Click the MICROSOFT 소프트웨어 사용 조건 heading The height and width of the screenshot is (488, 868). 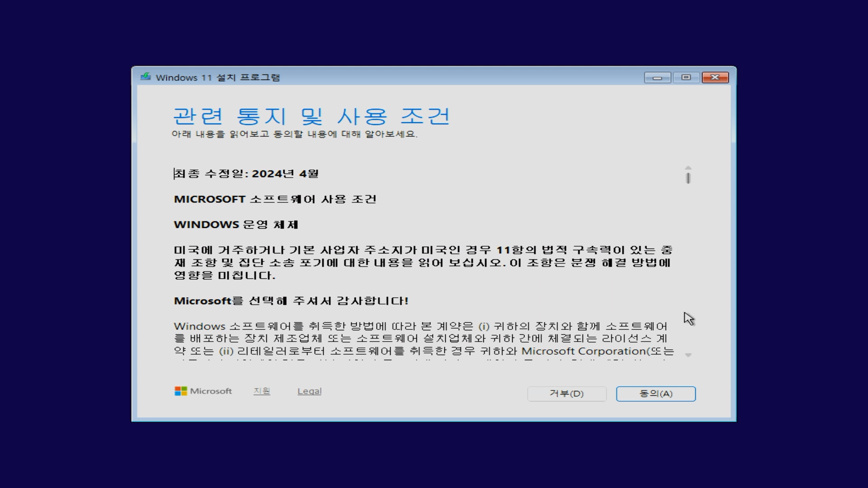[275, 199]
